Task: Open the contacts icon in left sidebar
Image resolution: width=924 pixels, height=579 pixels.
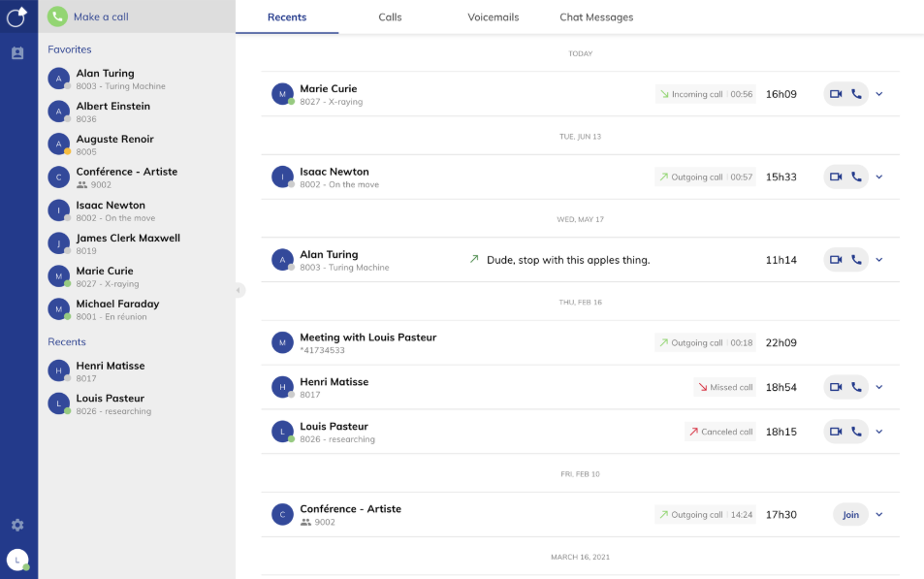Action: (17, 53)
